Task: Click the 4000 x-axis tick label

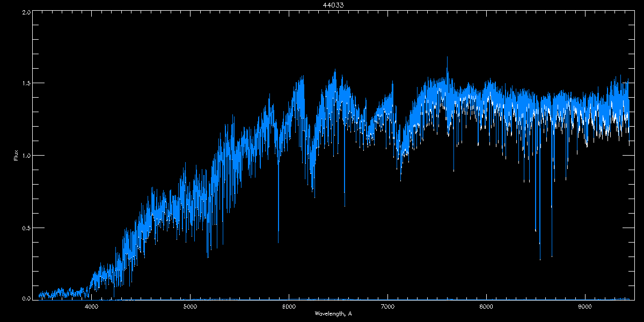Action: tap(91, 307)
